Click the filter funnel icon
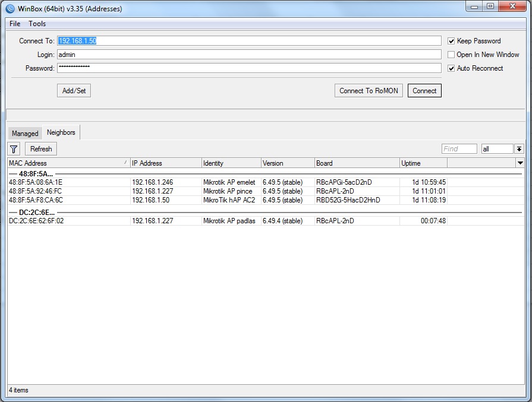Screen dimensions: 532x402 coord(14,149)
